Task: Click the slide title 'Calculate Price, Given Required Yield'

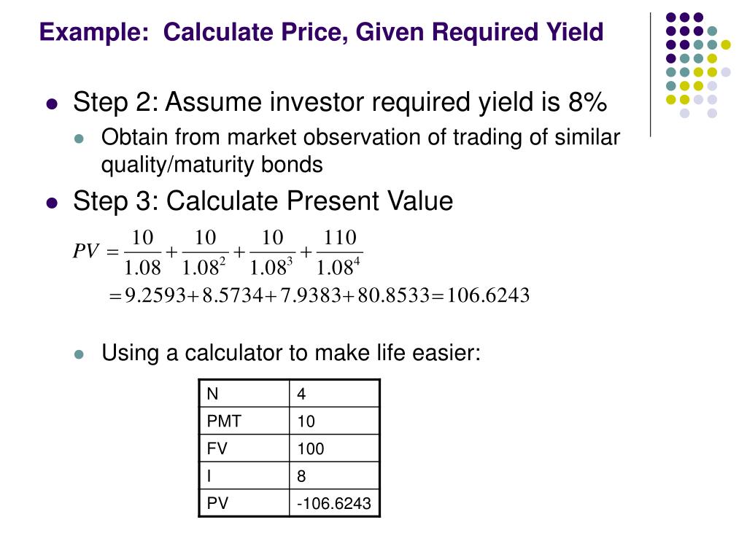Action: click(321, 32)
